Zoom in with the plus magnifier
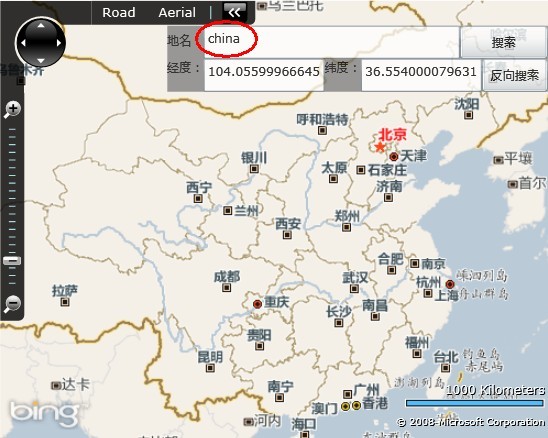 click(x=12, y=109)
